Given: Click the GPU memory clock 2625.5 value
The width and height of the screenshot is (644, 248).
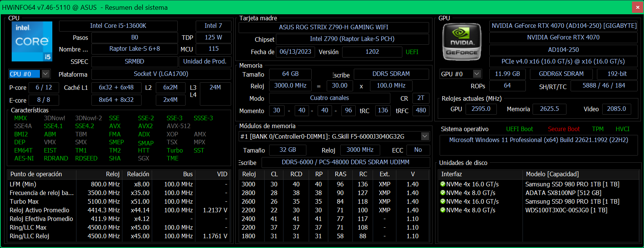Looking at the screenshot, I should 550,109.
